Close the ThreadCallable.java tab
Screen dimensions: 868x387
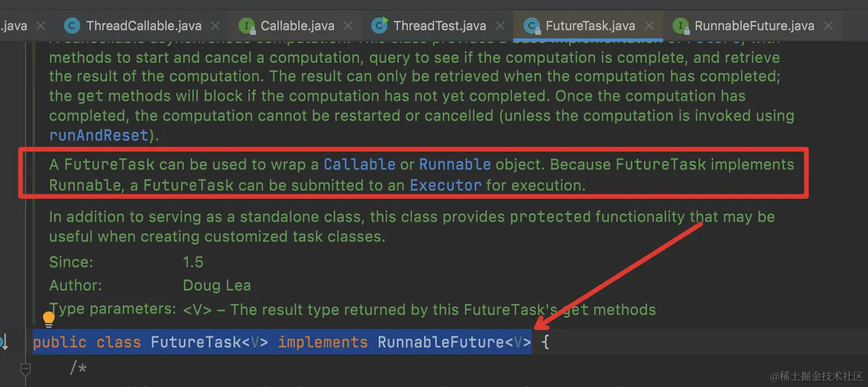point(215,26)
